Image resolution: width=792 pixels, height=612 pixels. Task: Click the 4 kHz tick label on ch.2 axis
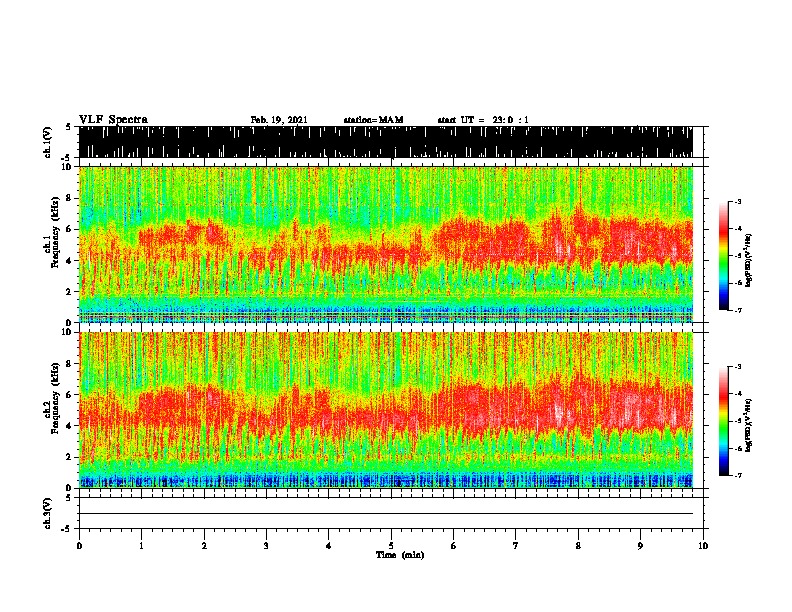pyautogui.click(x=69, y=426)
